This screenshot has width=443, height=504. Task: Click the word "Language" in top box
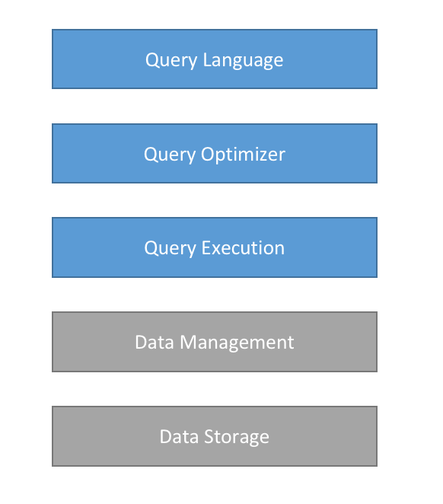pyautogui.click(x=243, y=60)
